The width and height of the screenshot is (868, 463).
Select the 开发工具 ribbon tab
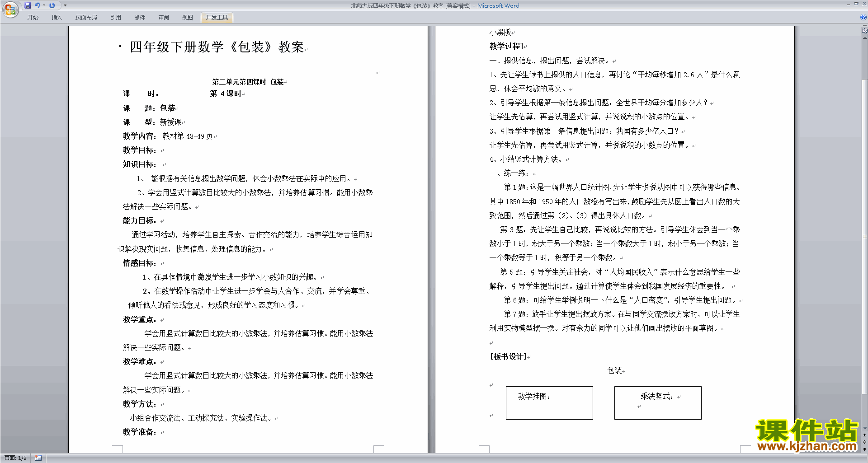pyautogui.click(x=217, y=18)
